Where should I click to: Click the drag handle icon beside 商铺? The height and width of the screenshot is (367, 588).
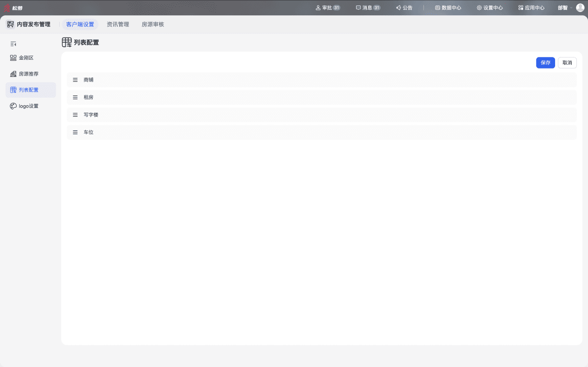(75, 80)
